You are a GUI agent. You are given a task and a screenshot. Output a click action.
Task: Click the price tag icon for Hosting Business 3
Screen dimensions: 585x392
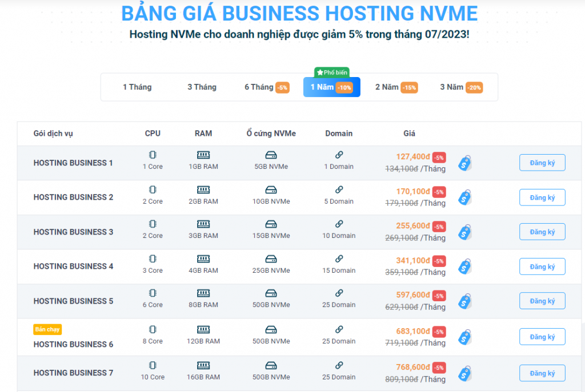click(x=465, y=232)
